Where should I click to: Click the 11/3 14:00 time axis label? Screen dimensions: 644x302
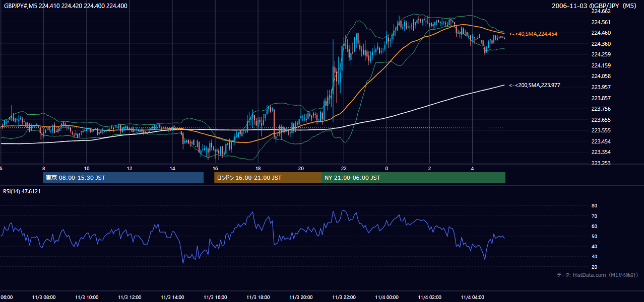[x=172, y=297]
